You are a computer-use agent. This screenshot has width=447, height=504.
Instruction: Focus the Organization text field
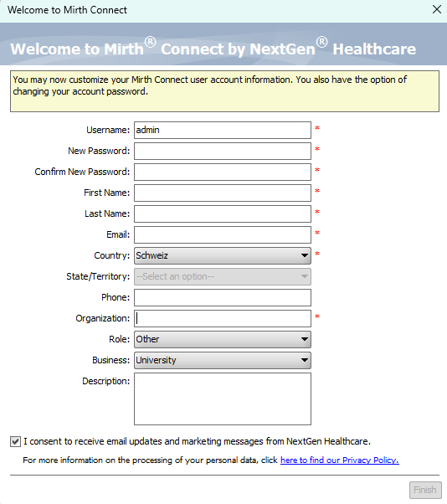coord(223,318)
